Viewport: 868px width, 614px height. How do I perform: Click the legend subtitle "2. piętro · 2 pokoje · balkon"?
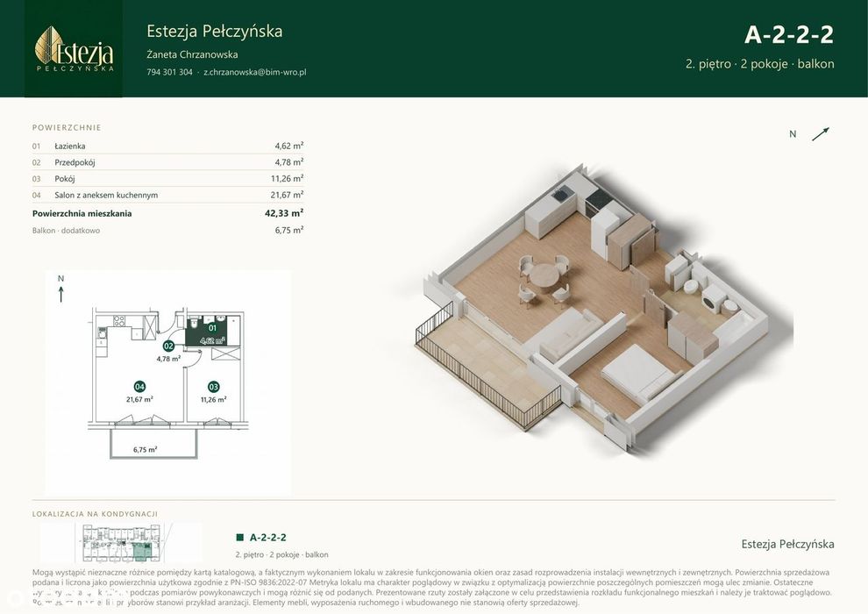[x=281, y=554]
